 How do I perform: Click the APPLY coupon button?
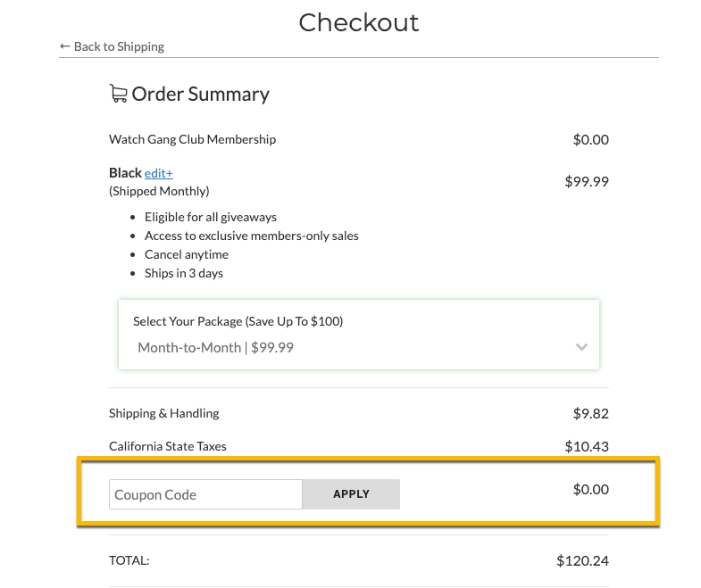click(351, 494)
